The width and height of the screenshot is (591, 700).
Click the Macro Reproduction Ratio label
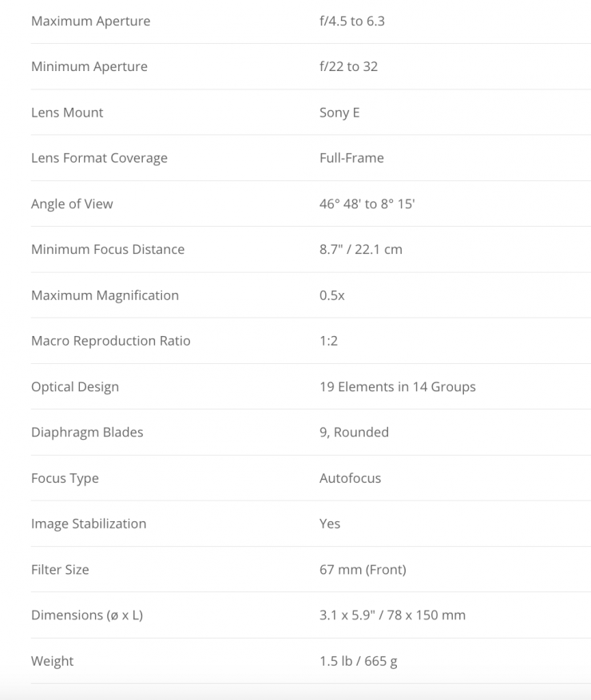111,341
